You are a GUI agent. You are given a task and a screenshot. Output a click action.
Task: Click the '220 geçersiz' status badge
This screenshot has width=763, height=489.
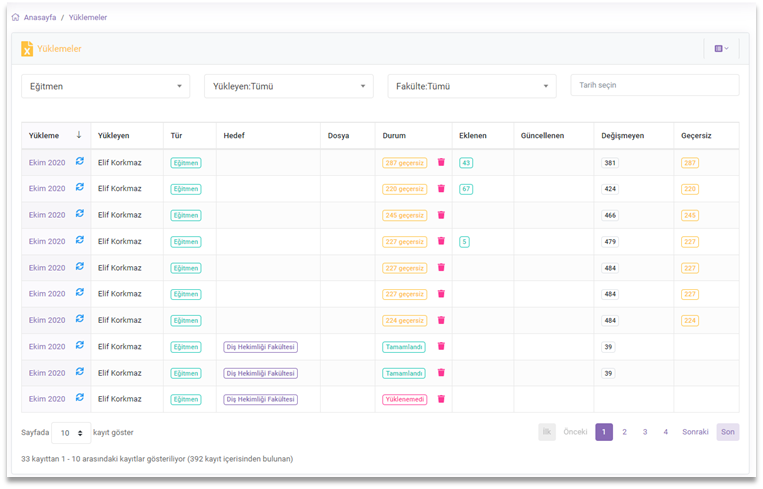point(404,189)
